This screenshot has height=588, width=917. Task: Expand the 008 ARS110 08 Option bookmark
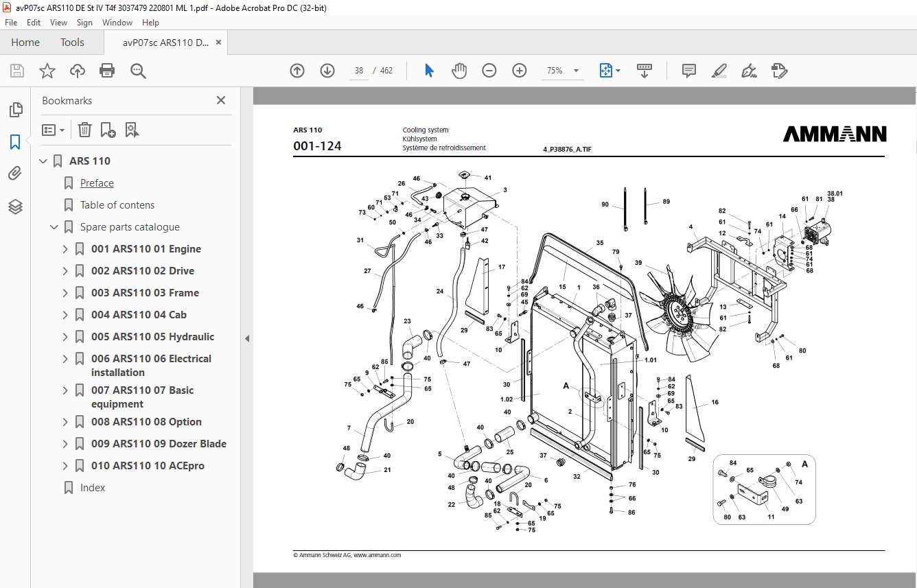[x=65, y=422]
